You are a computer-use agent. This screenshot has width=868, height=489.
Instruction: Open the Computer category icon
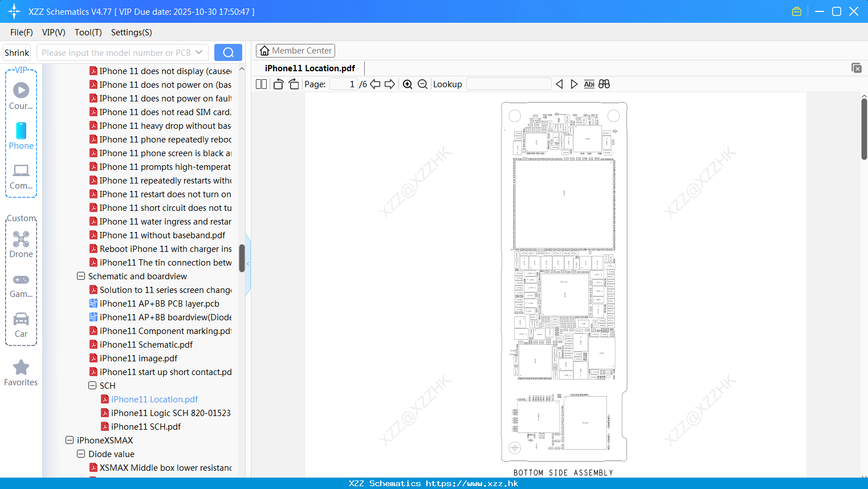click(x=21, y=176)
